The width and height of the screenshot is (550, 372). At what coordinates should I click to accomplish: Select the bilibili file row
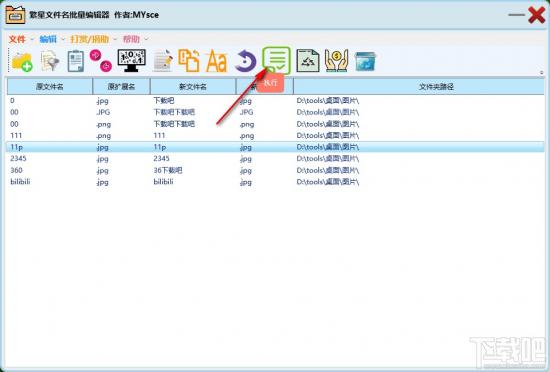point(275,182)
